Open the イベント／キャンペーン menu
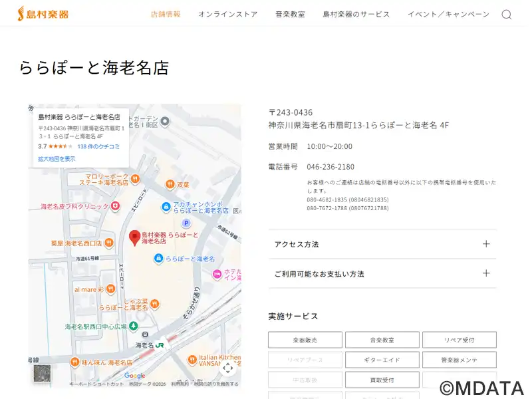Viewport: 532px width, 399px height. 448,14
